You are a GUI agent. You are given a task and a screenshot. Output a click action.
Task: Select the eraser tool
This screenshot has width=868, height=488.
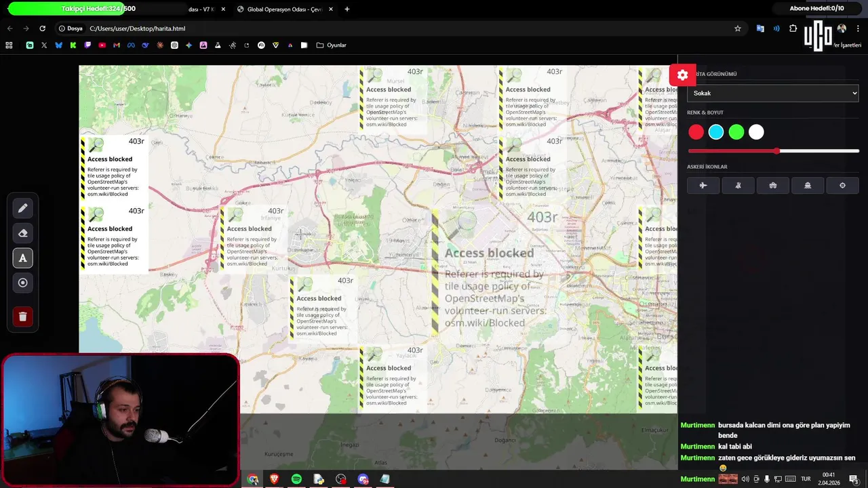(x=22, y=233)
